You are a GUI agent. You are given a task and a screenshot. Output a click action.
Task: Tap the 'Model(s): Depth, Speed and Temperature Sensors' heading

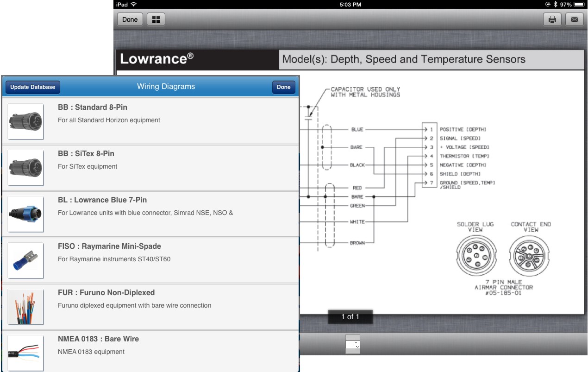point(404,59)
